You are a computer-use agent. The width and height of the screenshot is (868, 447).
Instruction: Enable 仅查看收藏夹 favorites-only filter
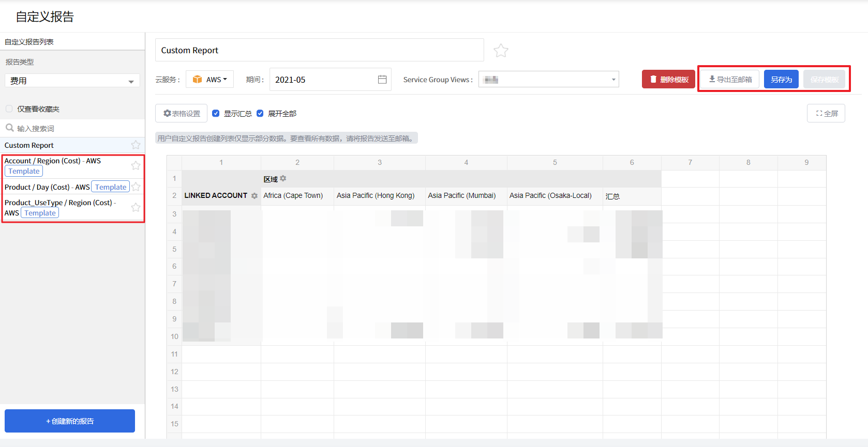(9, 109)
